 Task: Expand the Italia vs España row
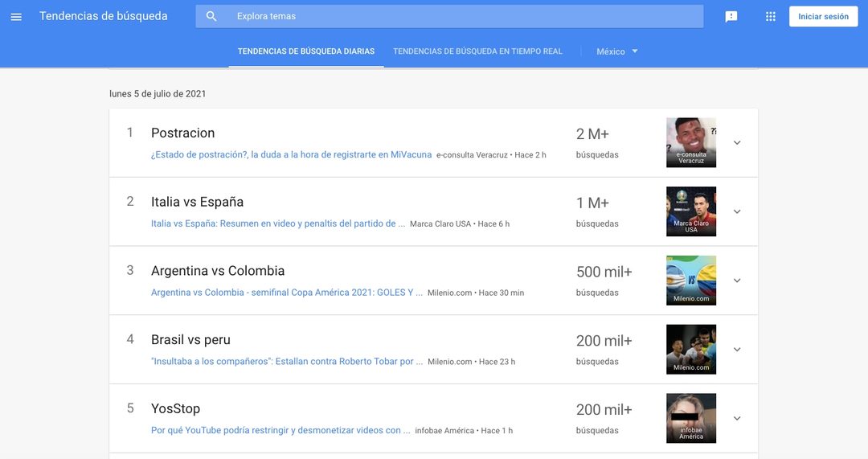[737, 211]
